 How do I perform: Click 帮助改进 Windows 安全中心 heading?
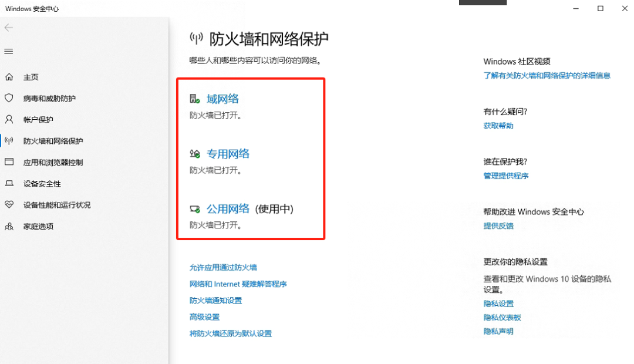[534, 212]
